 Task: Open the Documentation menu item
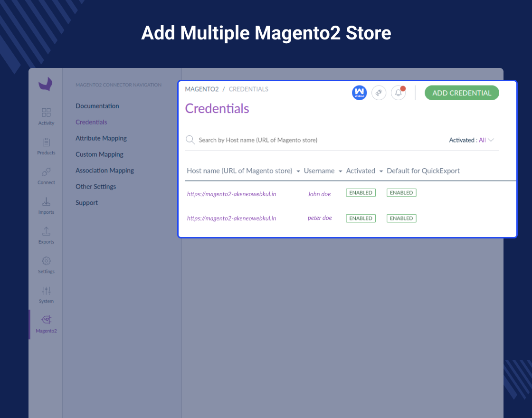pos(97,106)
